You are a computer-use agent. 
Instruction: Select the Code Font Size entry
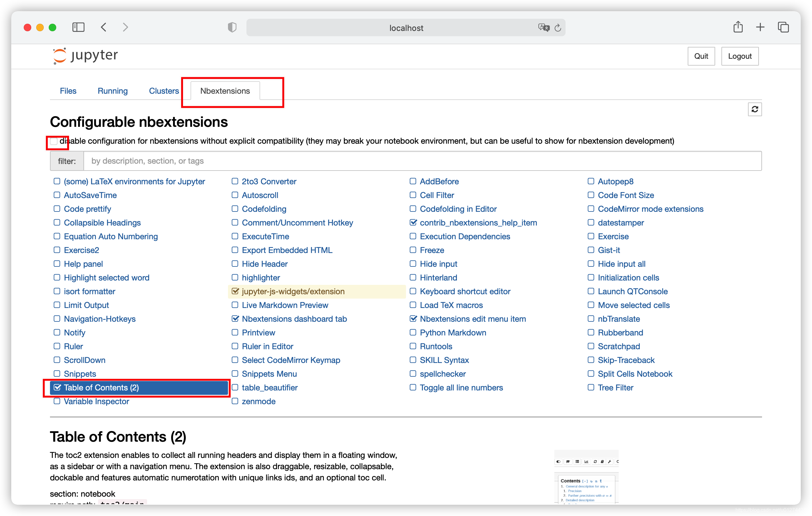point(626,195)
